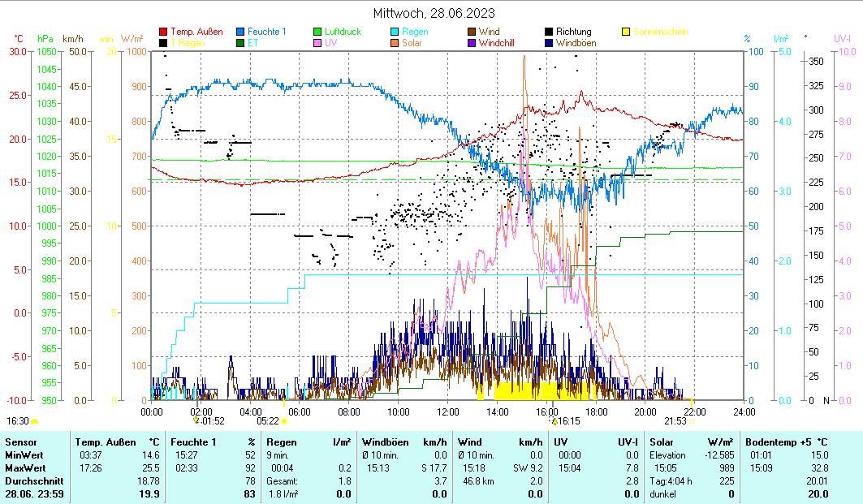
Task: Click the red Temp. Außen legend square
Action: click(163, 32)
